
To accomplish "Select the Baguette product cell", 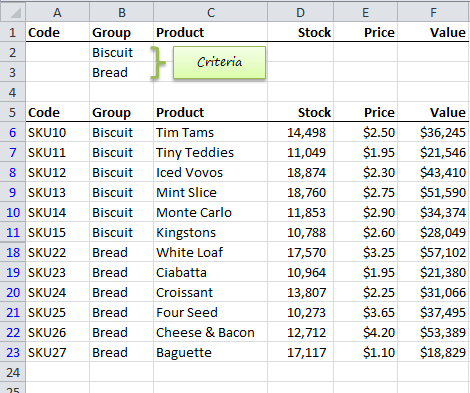I will click(210, 352).
